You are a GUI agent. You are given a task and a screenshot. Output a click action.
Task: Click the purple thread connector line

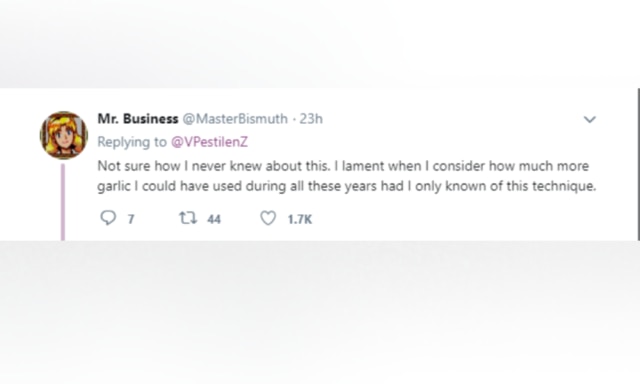[x=63, y=202]
